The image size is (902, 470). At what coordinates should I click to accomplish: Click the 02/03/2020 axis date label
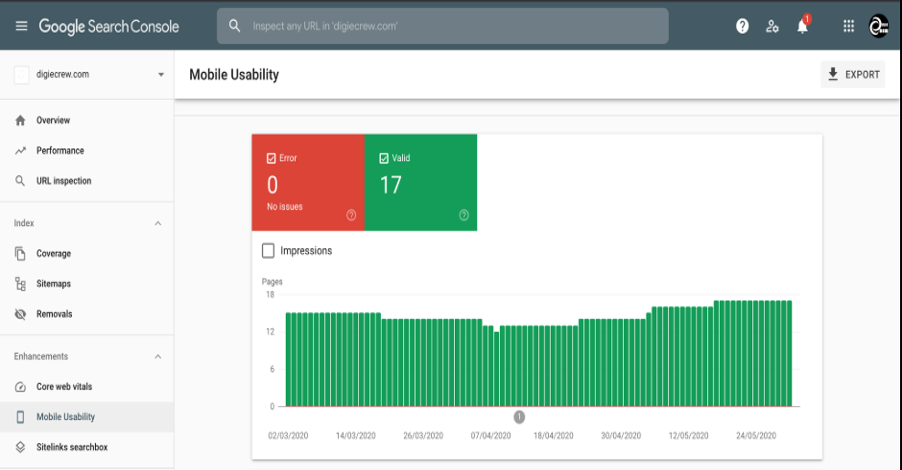(288, 435)
